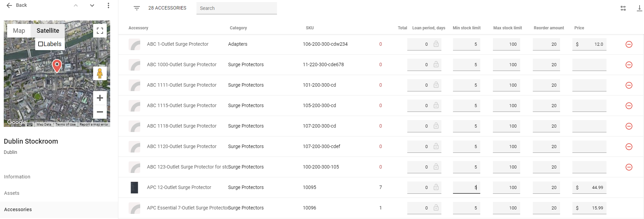Screen dimensions: 644x219
Task: Click the Back button
Action: tap(17, 5)
